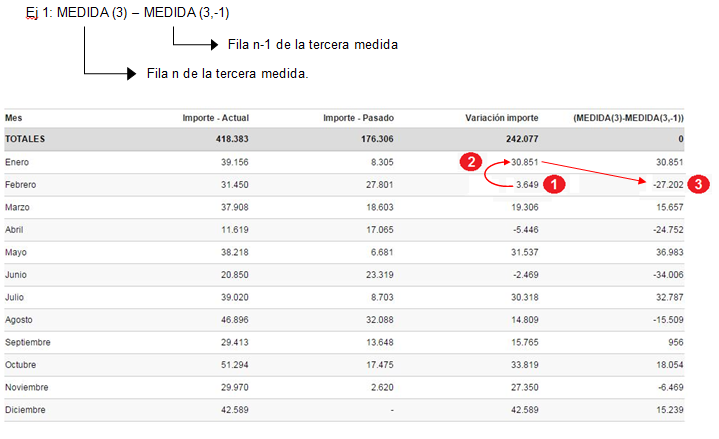Select the TOTALES row label
This screenshot has width=719, height=439.
pos(25,139)
